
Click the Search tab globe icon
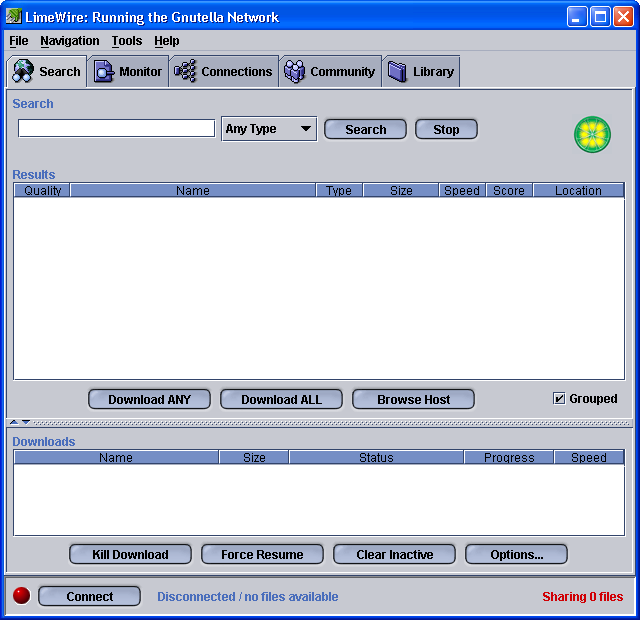[23, 71]
